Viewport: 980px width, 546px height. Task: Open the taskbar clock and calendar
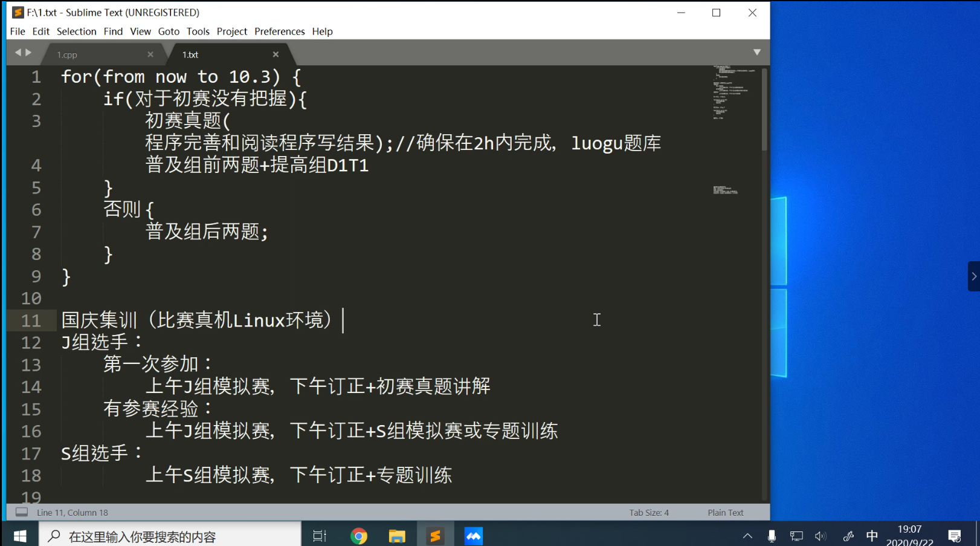[909, 536]
